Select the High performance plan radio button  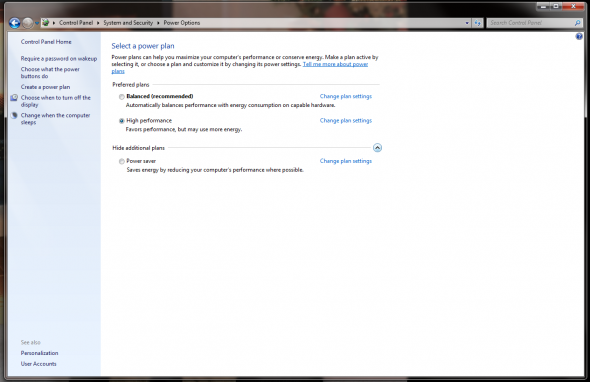click(122, 121)
